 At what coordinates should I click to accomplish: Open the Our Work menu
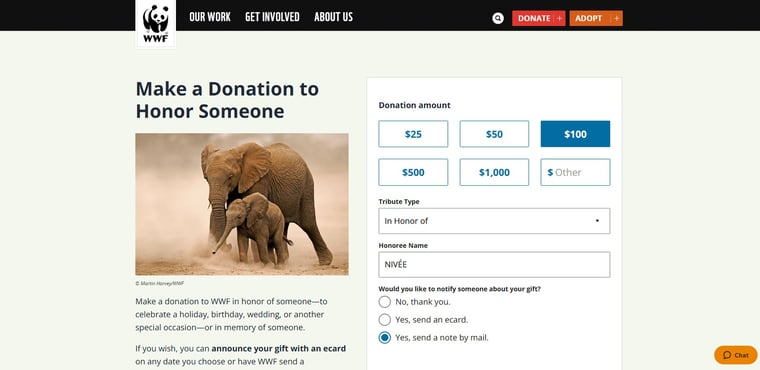point(210,17)
